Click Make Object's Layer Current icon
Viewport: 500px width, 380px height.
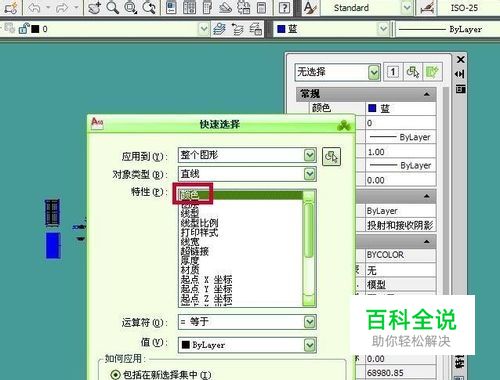click(x=219, y=29)
